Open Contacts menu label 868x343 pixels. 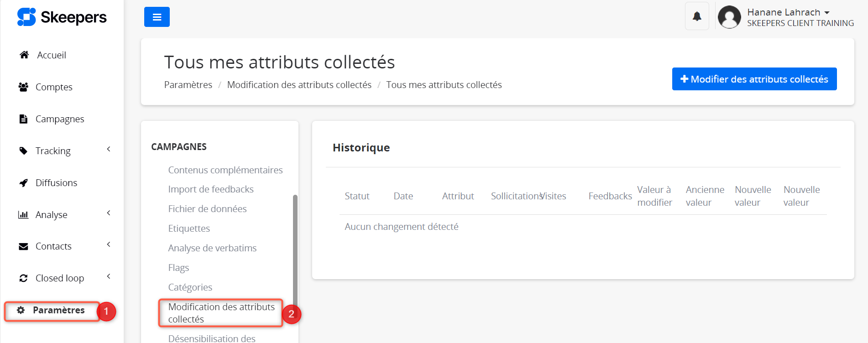coord(53,246)
